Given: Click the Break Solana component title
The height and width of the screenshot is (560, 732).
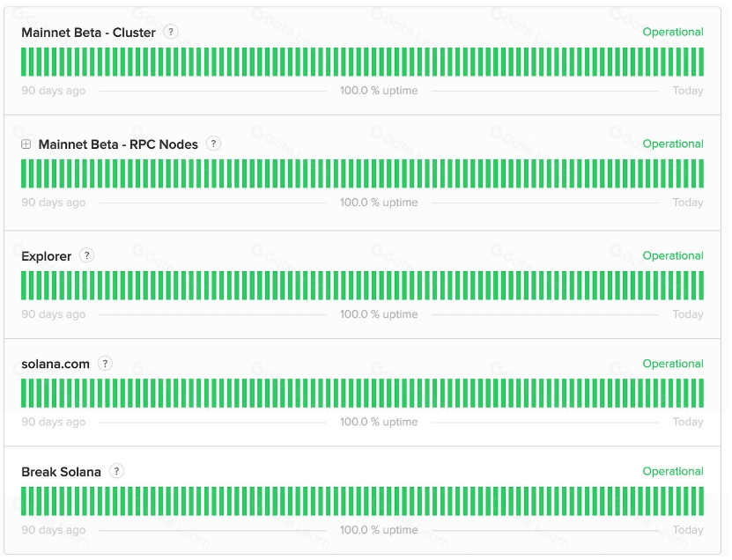Looking at the screenshot, I should [x=61, y=472].
